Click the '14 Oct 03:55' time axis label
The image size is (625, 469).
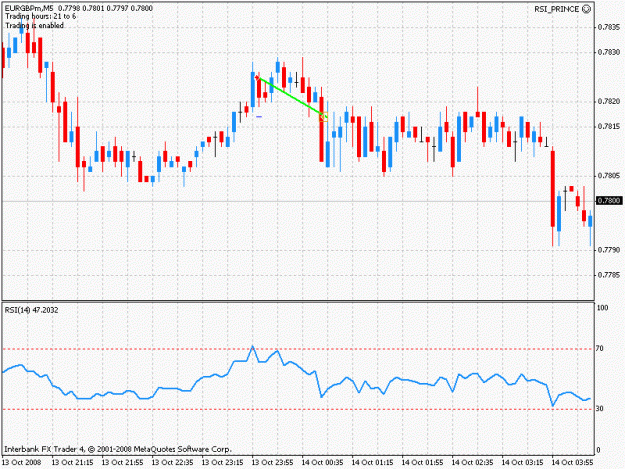(x=572, y=463)
